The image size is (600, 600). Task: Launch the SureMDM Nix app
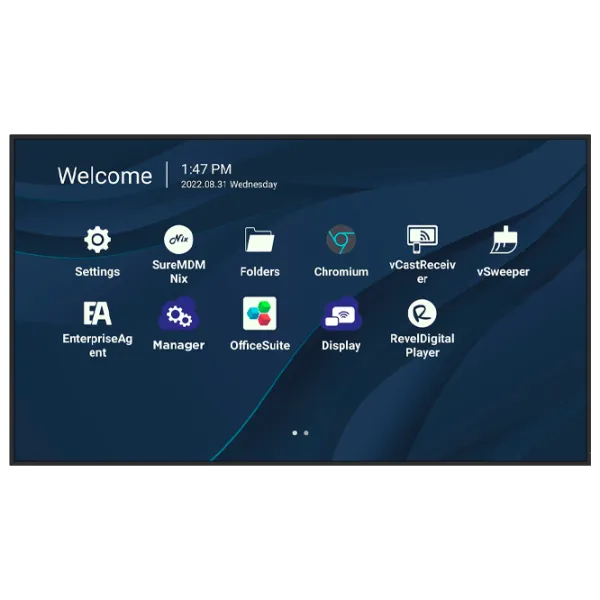pos(178,240)
